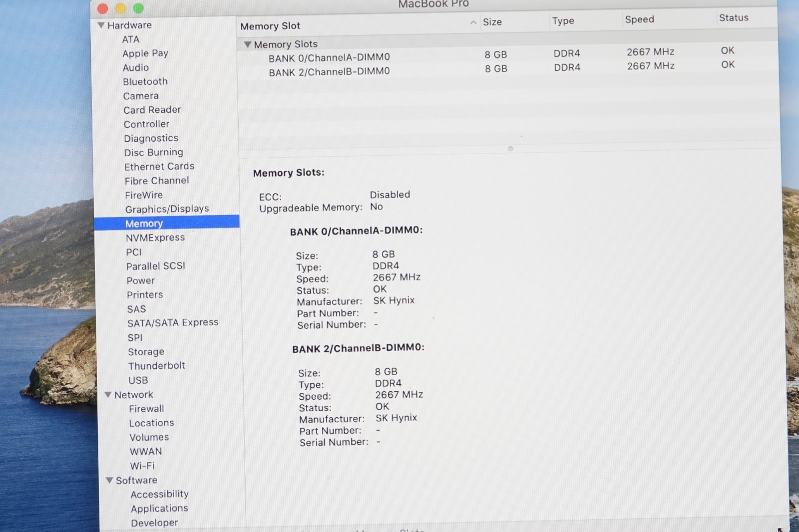Click the Status column header

pos(733,18)
